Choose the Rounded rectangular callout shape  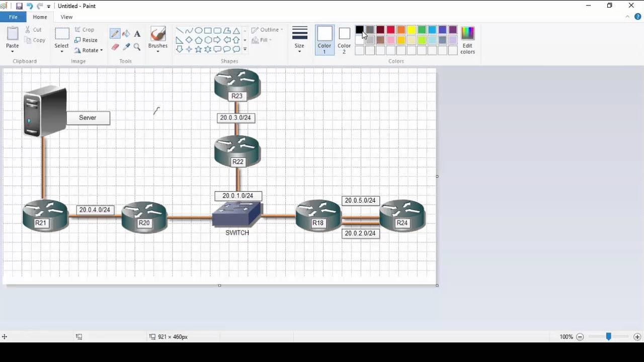coord(217,49)
